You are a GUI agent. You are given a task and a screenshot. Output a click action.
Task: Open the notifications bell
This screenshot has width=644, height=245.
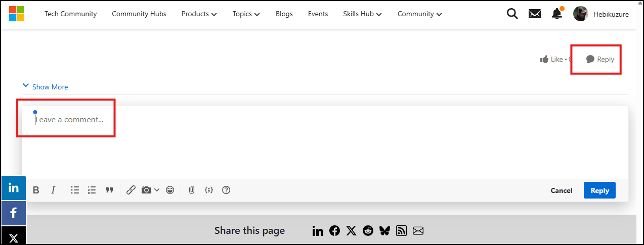click(x=557, y=14)
